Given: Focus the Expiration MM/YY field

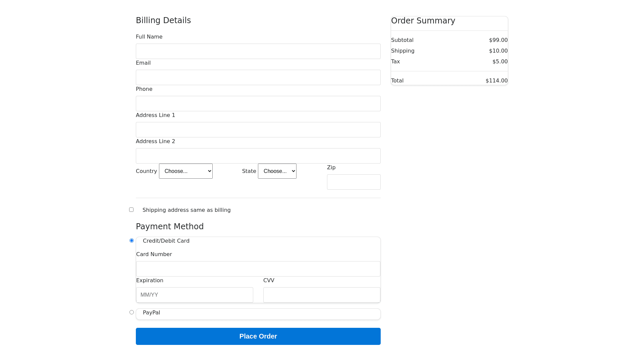Looking at the screenshot, I should pyautogui.click(x=195, y=295).
